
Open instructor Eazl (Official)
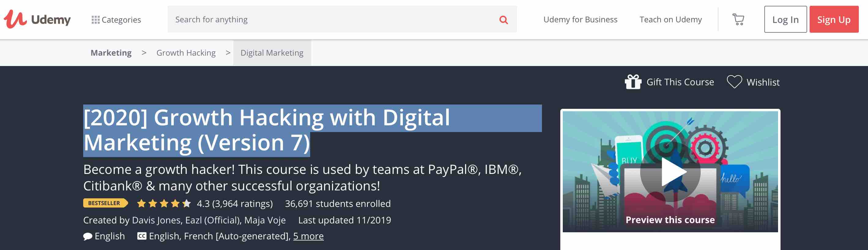213,220
